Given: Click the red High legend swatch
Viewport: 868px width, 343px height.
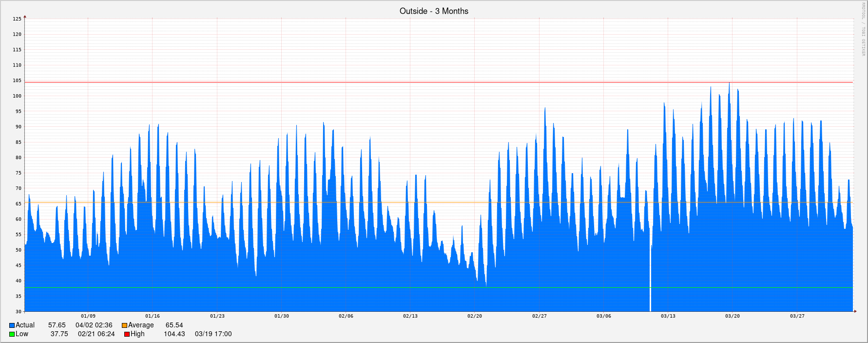Looking at the screenshot, I should tap(127, 334).
